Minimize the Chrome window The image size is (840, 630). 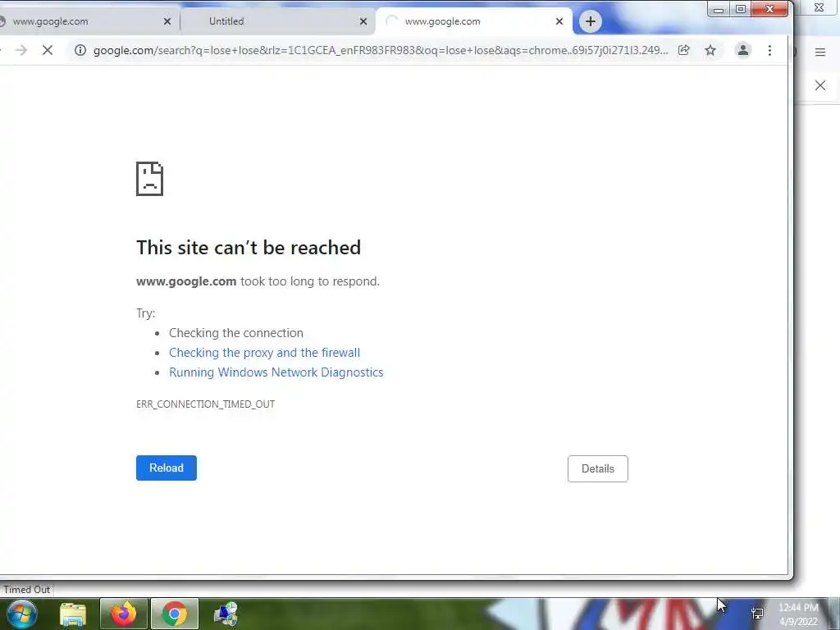tap(719, 9)
